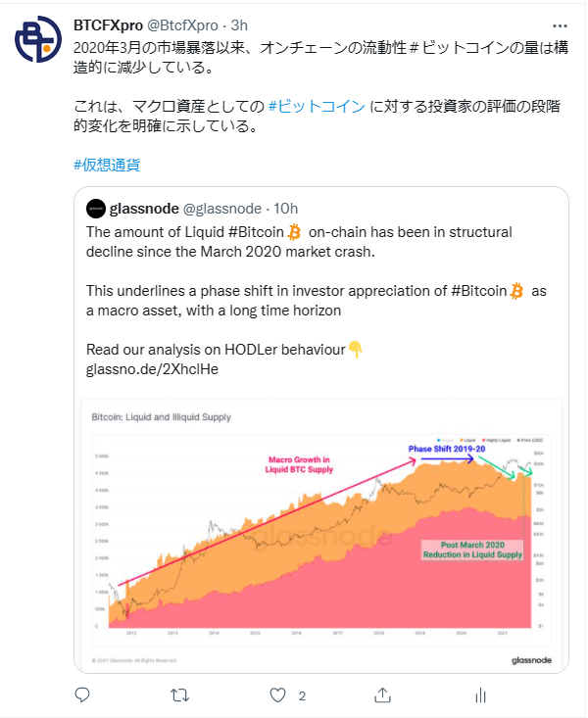Open the tweet's 3h timestamp
Viewport: 588px width, 718px height.
tap(239, 25)
